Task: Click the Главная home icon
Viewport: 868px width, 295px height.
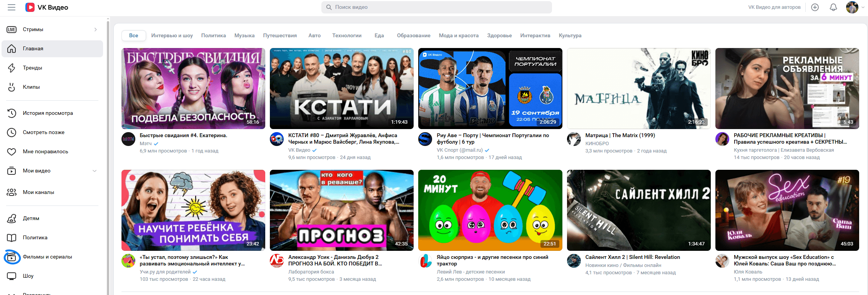Action: pyautogui.click(x=12, y=49)
